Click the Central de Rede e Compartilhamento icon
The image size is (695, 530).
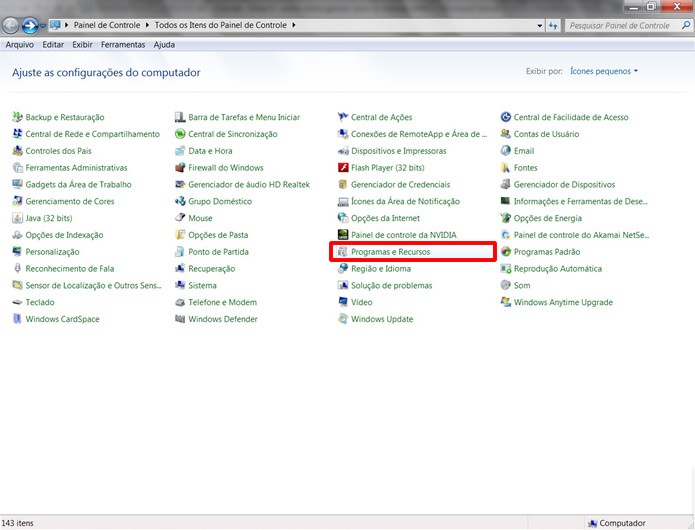17,134
